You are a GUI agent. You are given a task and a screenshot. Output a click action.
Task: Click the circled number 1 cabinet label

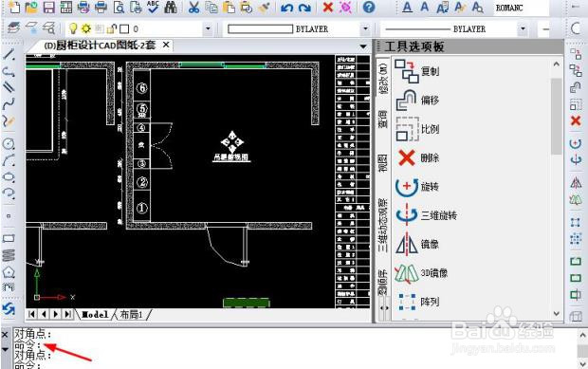pos(141,208)
